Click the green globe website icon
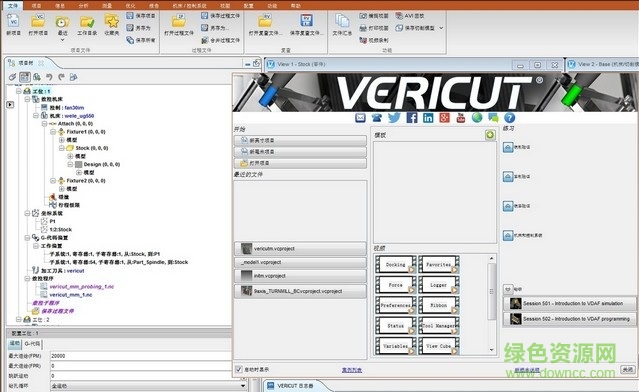This screenshot has height=392, width=639. coord(477,118)
